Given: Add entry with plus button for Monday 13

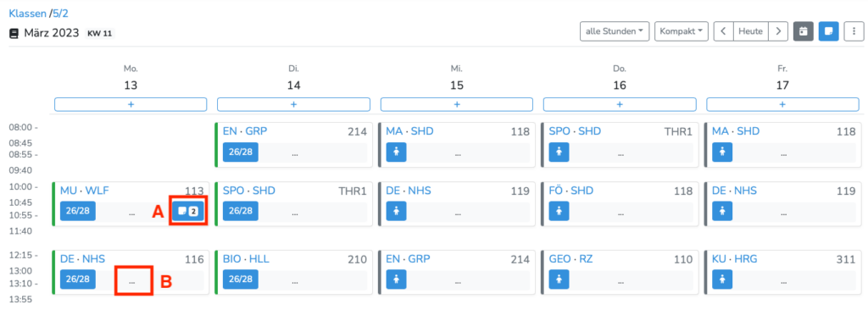Looking at the screenshot, I should point(131,104).
